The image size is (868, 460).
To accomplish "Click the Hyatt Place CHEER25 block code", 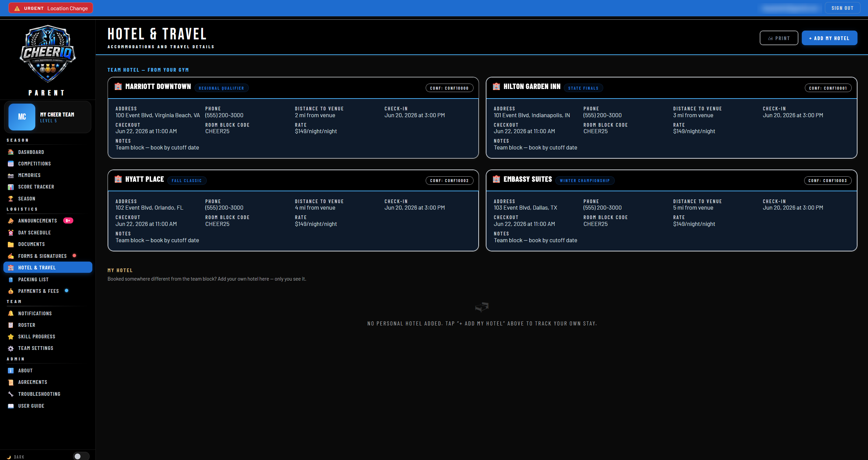I will click(x=217, y=224).
